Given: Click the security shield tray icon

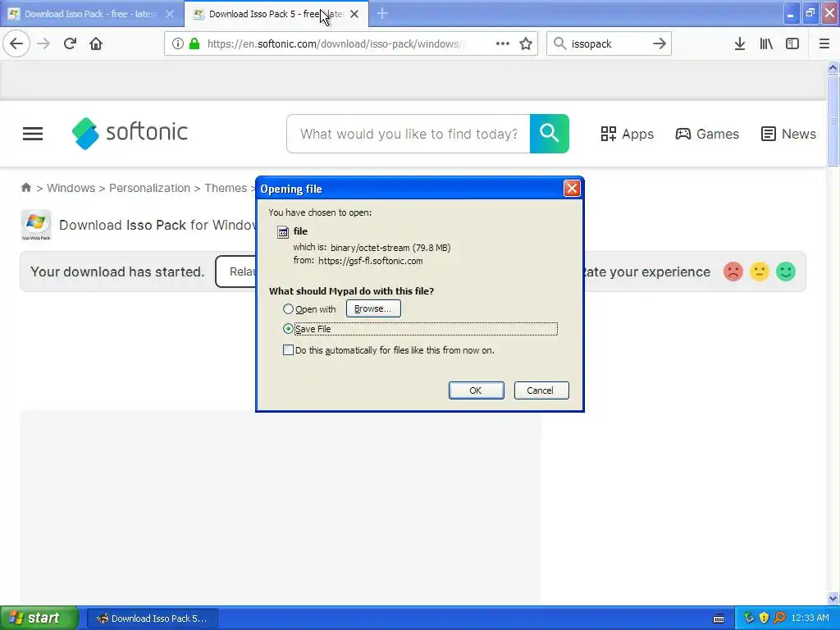Looking at the screenshot, I should point(764,618).
